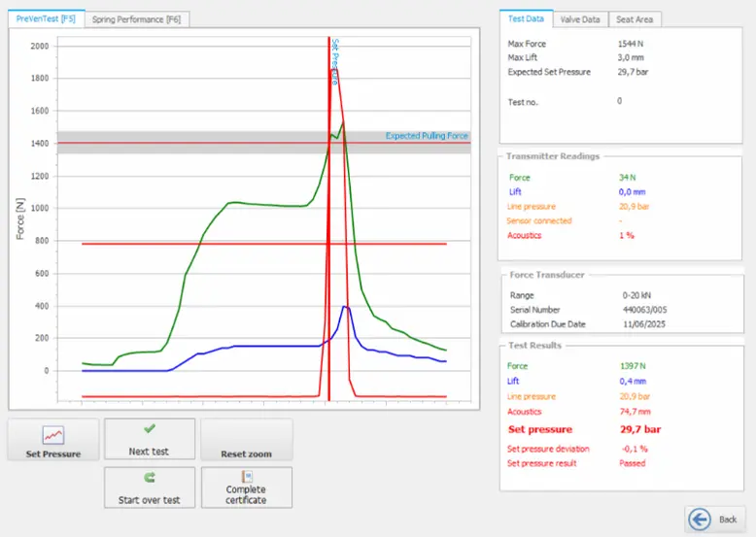Click the Back button label

[728, 520]
